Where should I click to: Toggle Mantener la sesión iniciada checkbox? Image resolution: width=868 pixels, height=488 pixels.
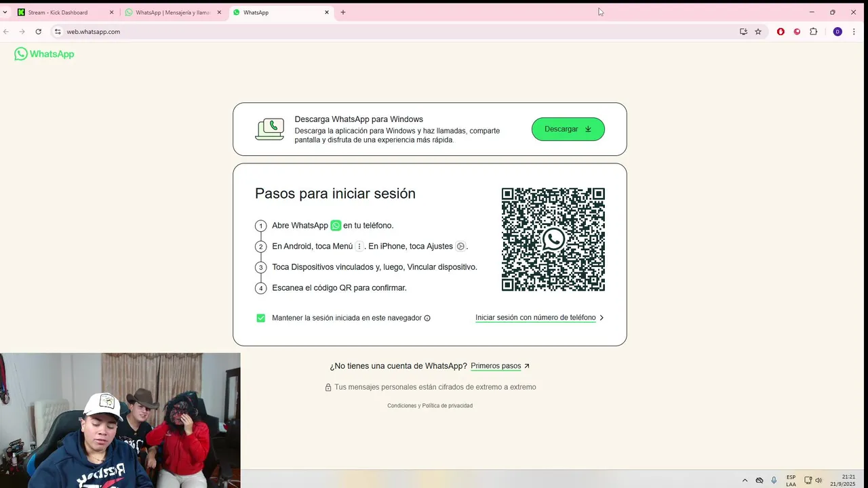261,318
